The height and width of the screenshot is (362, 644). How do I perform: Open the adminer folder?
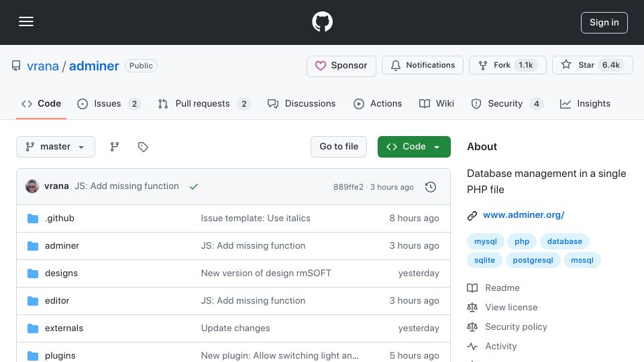click(x=62, y=246)
